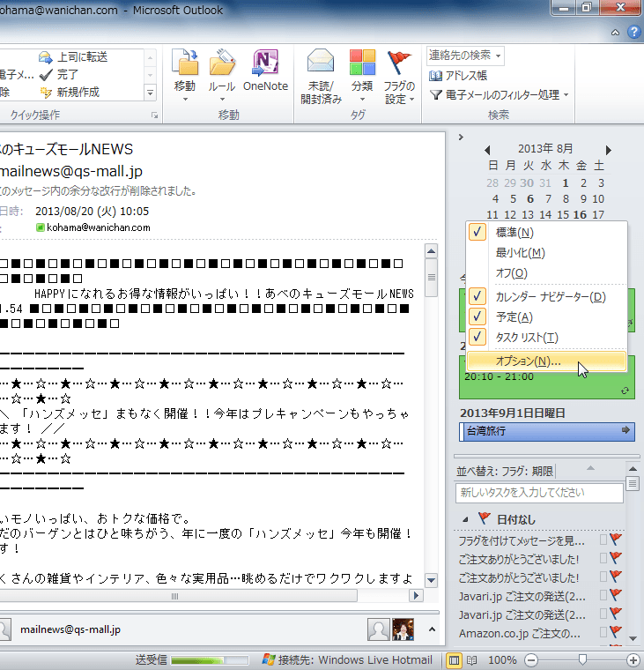Click green presence icon beside kohama@wanichan.com

tap(41, 227)
